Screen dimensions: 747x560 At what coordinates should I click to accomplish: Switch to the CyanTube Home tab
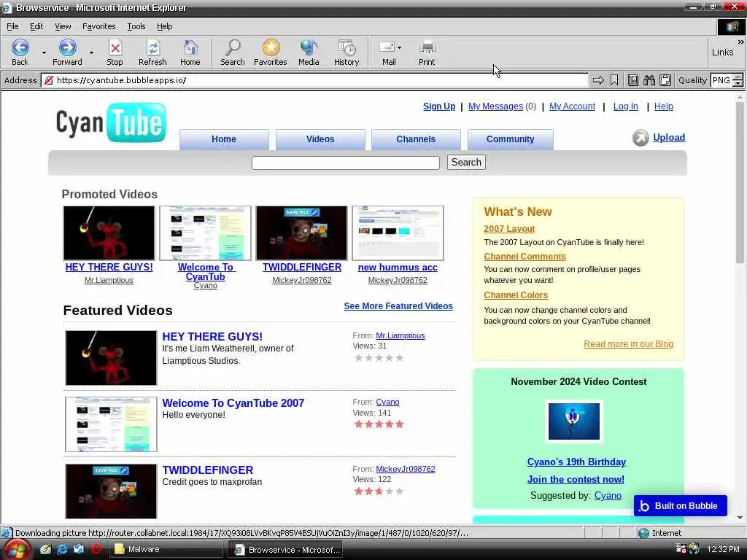pyautogui.click(x=224, y=139)
